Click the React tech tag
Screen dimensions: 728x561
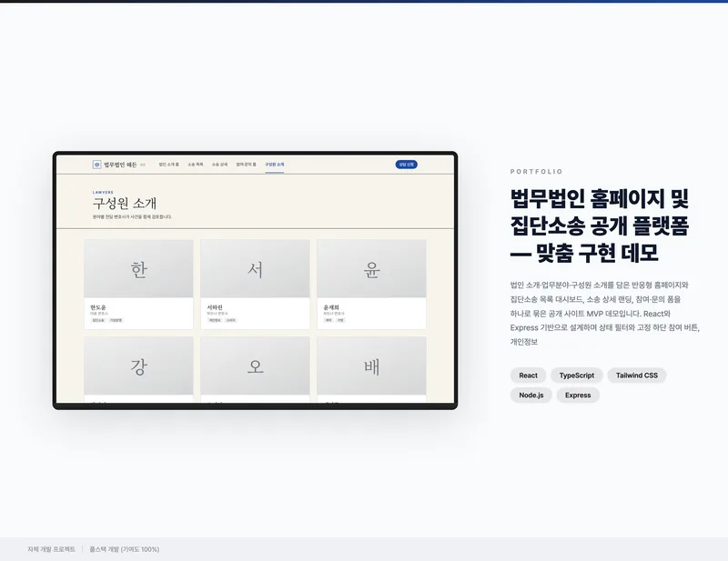[x=529, y=376]
